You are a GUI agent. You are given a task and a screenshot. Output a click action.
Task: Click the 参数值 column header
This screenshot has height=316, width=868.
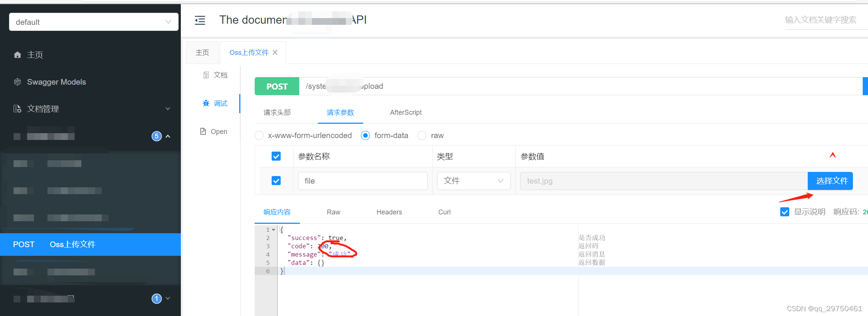click(532, 156)
